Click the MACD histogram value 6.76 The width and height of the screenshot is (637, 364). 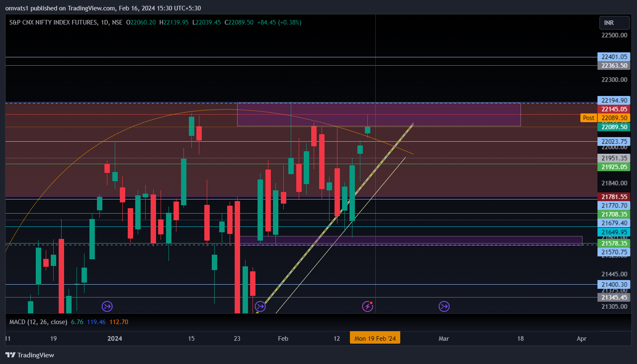[77, 322]
